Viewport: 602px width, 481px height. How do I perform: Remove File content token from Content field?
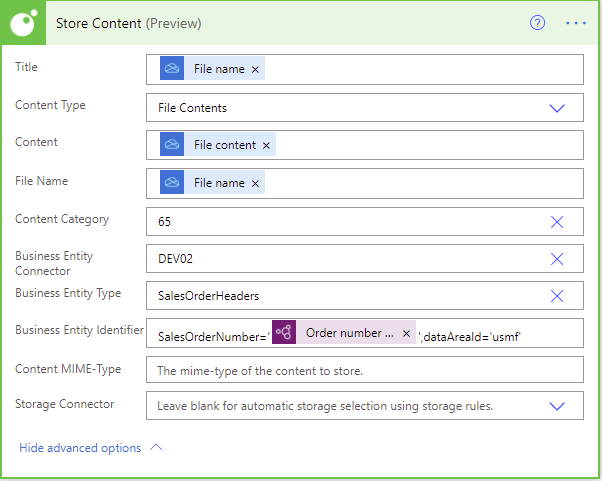point(266,145)
